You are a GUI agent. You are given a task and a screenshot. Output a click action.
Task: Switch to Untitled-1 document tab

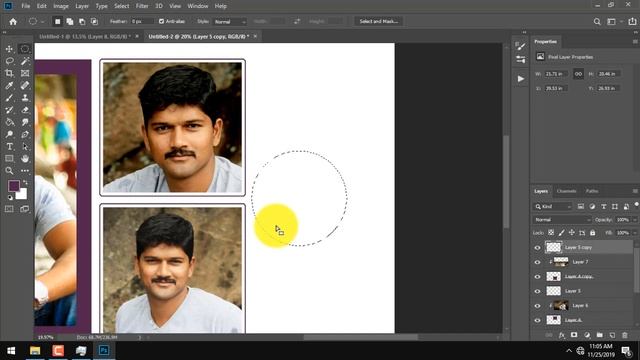(x=85, y=36)
